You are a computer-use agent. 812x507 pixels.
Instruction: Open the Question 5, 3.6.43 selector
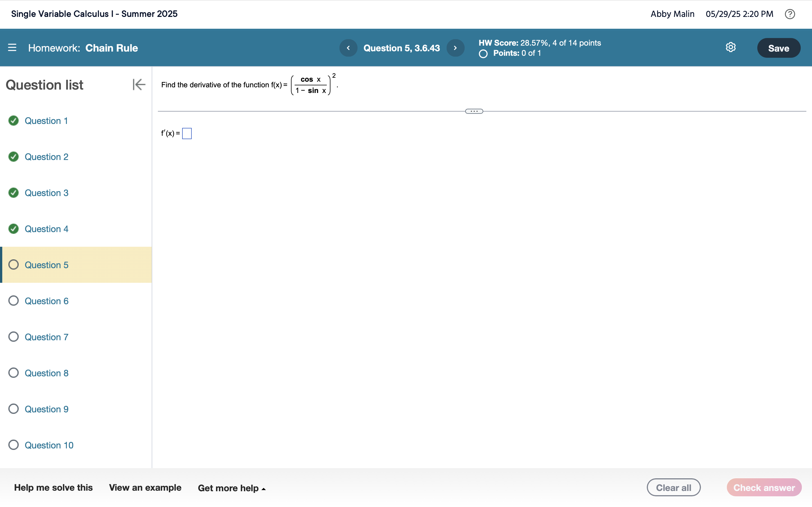(x=401, y=48)
